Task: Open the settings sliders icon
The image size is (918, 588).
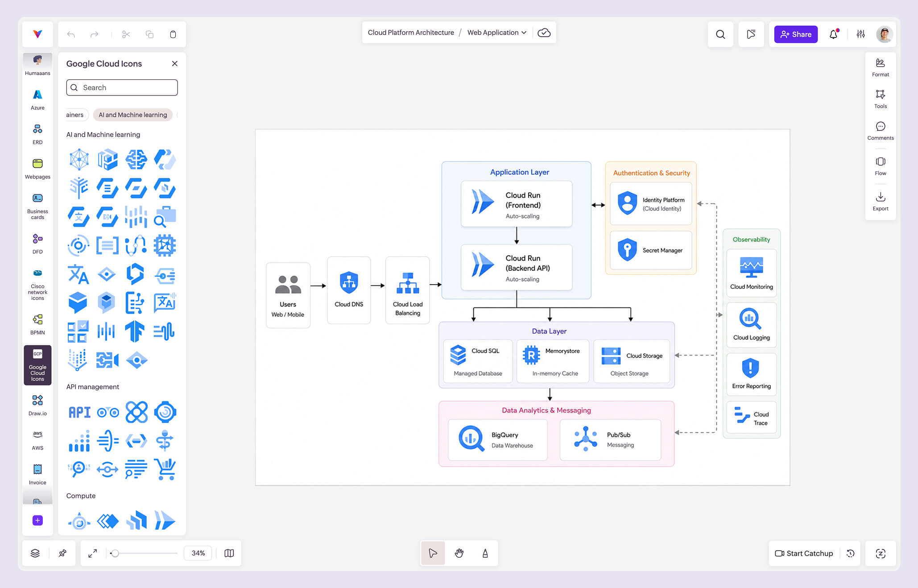Action: [861, 34]
